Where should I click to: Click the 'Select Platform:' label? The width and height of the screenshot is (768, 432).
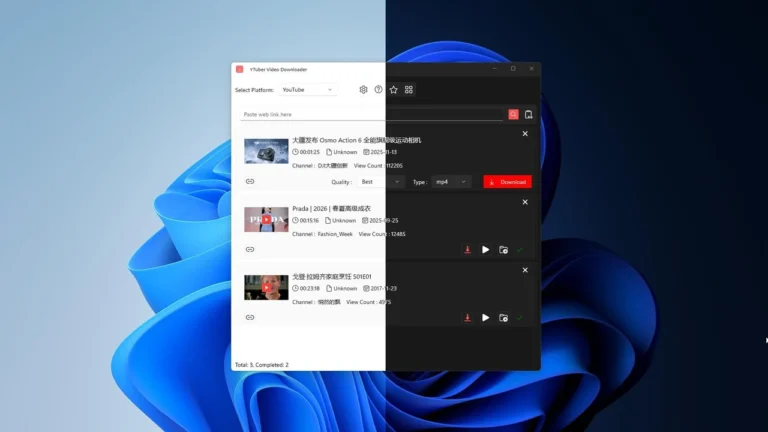coord(254,90)
